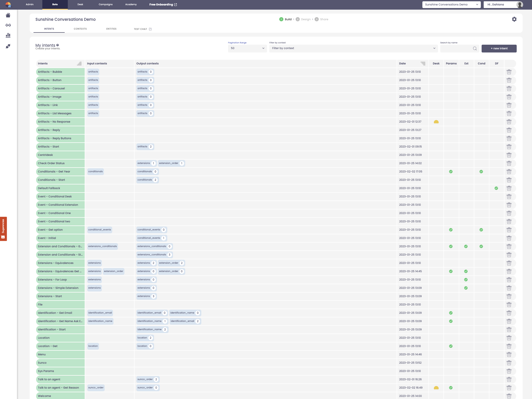Viewport: 532px width, 399px height.
Task: Click the yellow Desk indicator on Artifacts - No Response
Action: click(436, 122)
